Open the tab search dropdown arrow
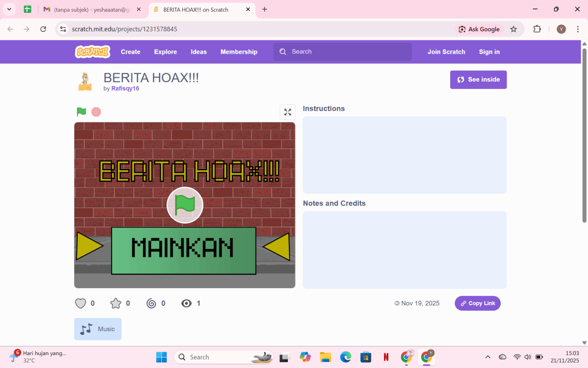The image size is (588, 368). (9, 9)
